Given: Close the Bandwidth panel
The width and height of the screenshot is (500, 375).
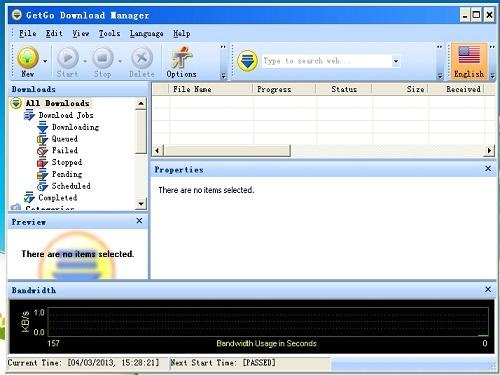Looking at the screenshot, I should click(x=488, y=289).
